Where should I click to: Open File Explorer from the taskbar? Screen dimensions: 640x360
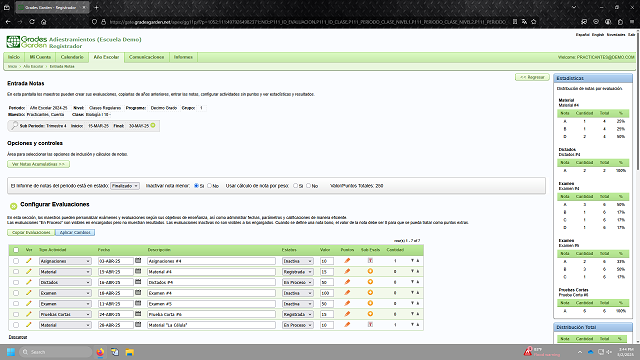point(129,352)
